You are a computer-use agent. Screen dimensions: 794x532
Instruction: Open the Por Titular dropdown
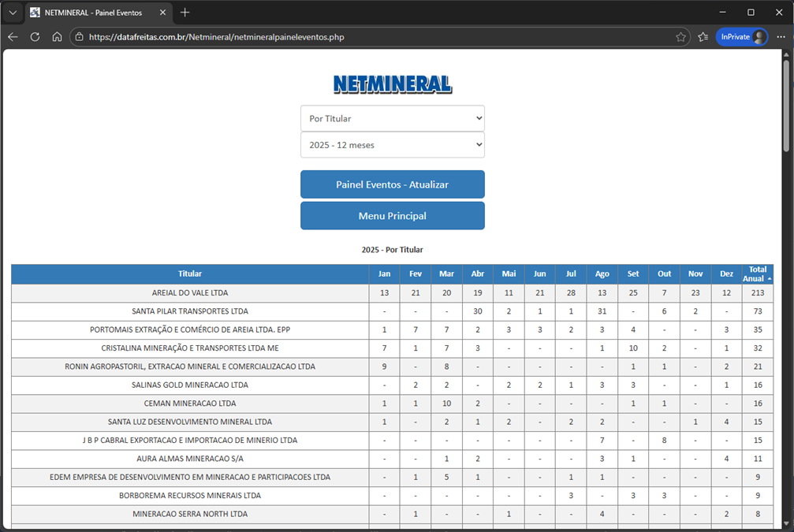(392, 118)
